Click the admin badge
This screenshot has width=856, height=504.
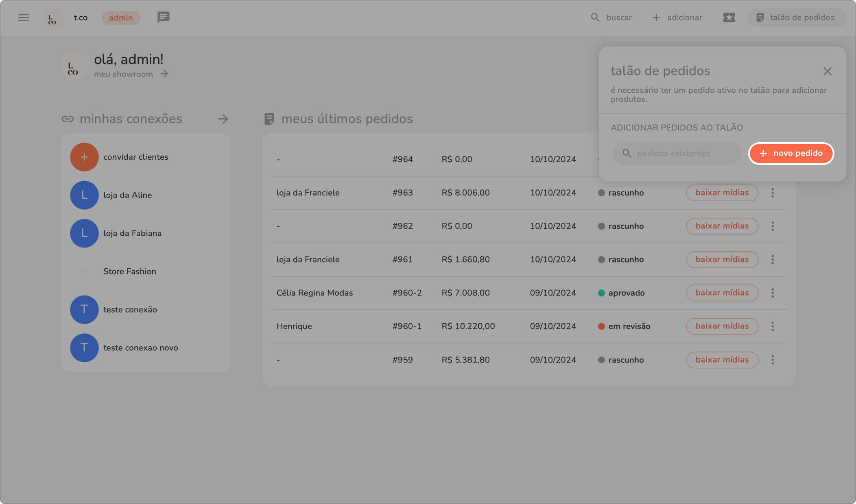[x=121, y=17]
